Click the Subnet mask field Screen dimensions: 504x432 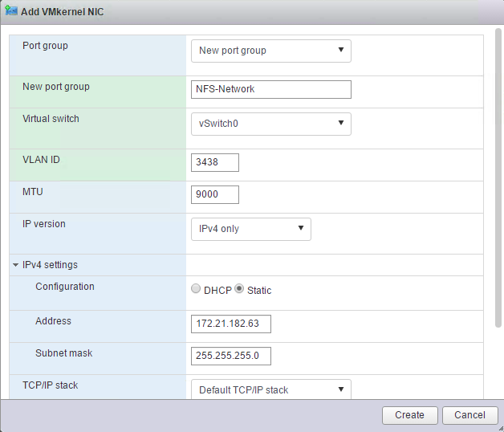[231, 356]
